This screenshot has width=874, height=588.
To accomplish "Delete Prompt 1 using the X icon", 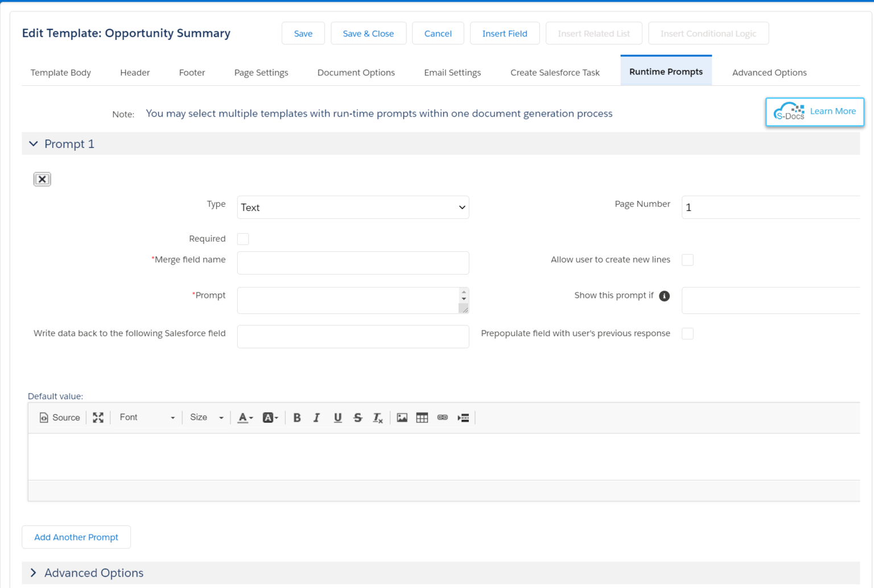I will click(42, 179).
